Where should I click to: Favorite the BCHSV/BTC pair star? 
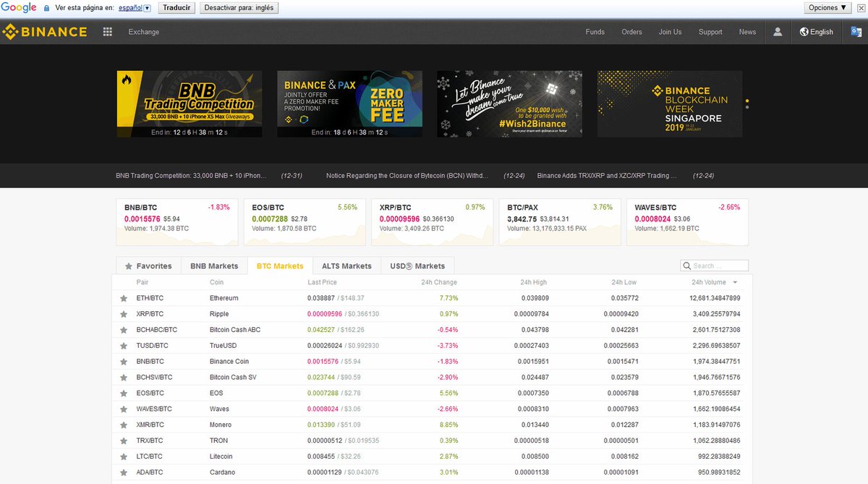pyautogui.click(x=124, y=378)
